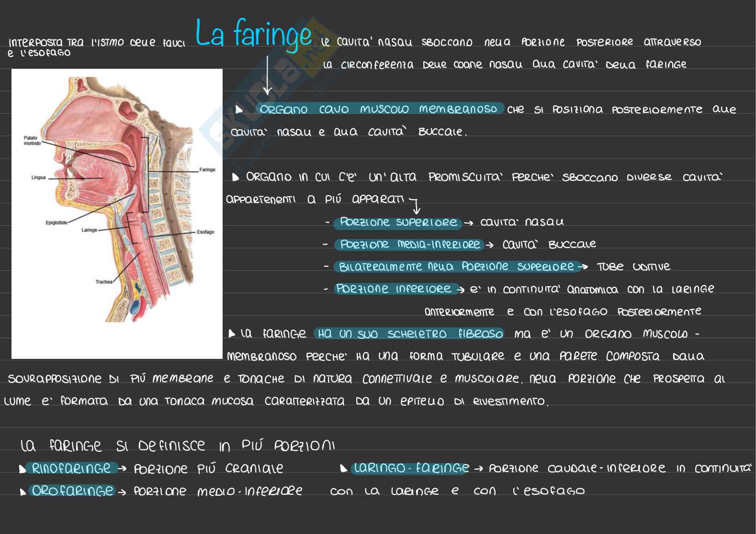The image size is (756, 534).
Task: Click the 'Trachea' label in diagram
Action: 103,282
